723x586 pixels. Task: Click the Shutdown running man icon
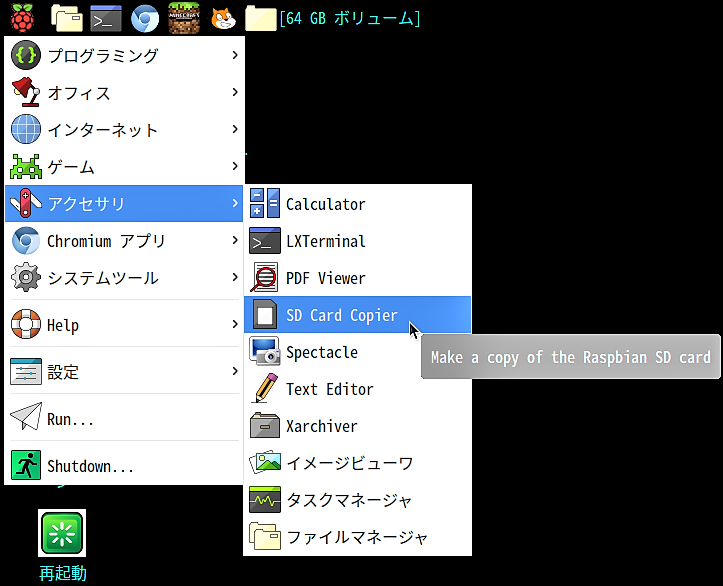click(26, 465)
